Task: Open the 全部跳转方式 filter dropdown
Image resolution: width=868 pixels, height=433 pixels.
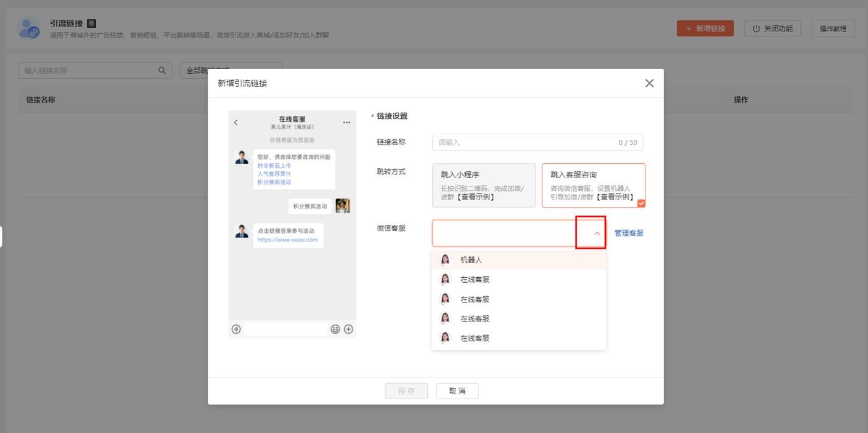Action: coord(231,71)
